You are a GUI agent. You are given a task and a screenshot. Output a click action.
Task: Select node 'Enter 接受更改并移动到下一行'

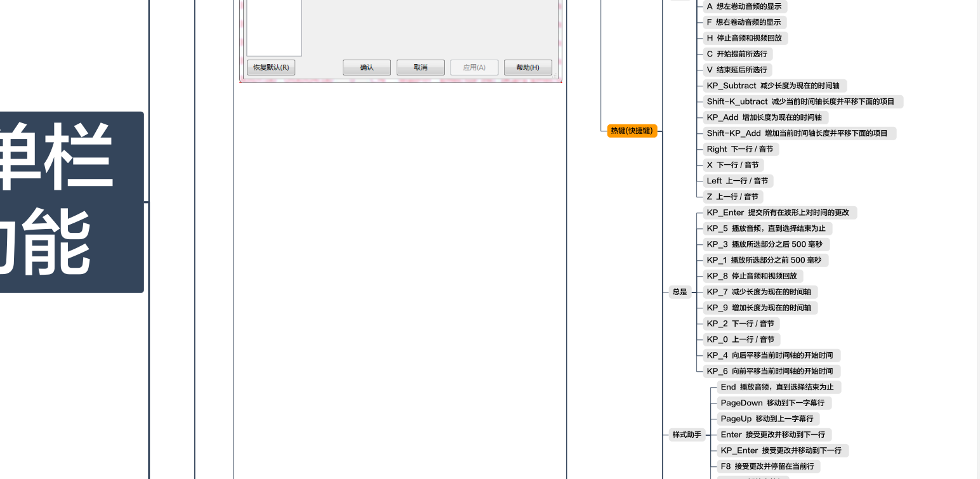pos(774,435)
